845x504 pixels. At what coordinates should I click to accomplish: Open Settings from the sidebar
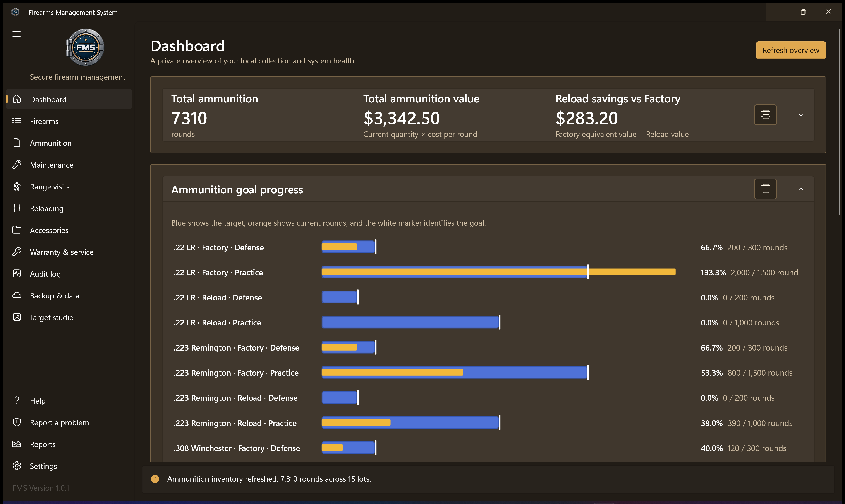point(69,466)
